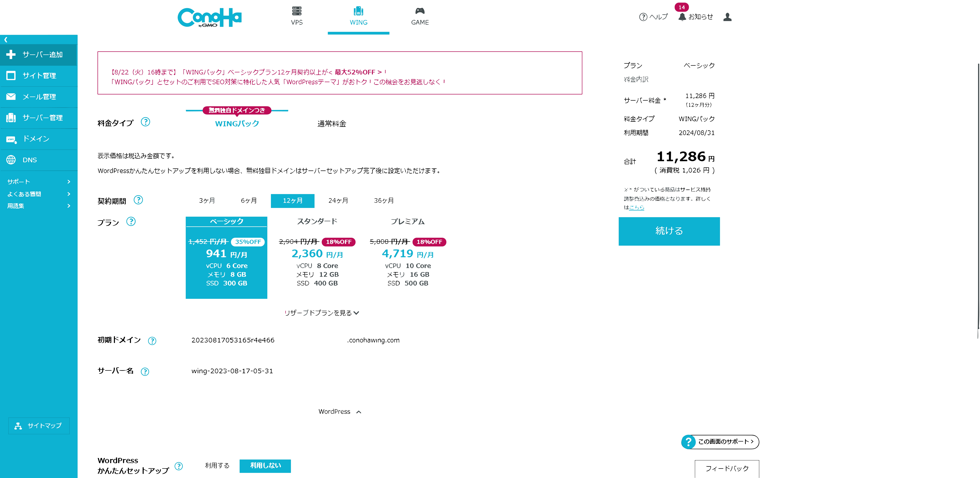The width and height of the screenshot is (980, 478).
Task: Choose 24ヶ月 contract period
Action: 338,201
